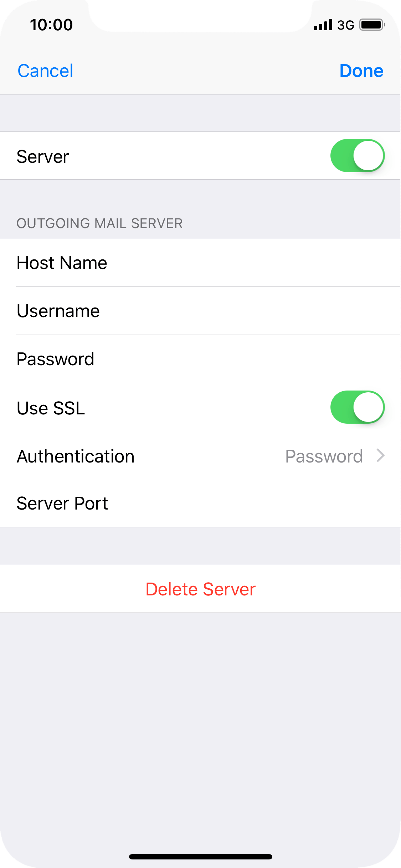Cancel editing the server settings

pos(45,71)
